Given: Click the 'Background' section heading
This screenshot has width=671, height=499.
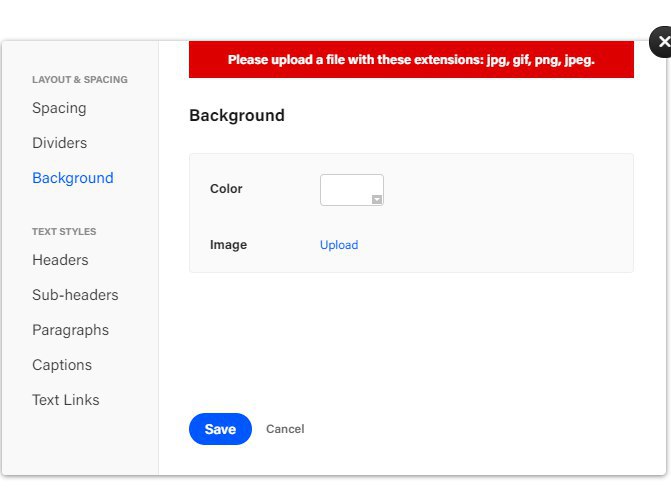Looking at the screenshot, I should (x=237, y=116).
